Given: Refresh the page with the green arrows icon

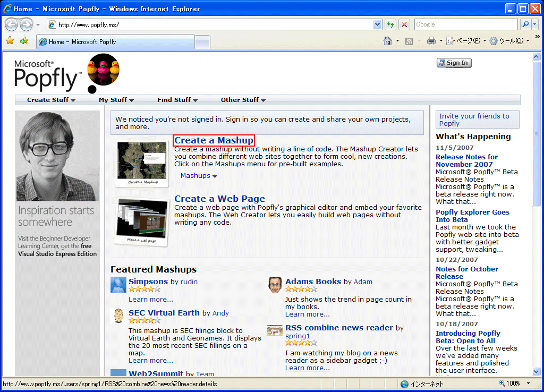Looking at the screenshot, I should pos(390,24).
